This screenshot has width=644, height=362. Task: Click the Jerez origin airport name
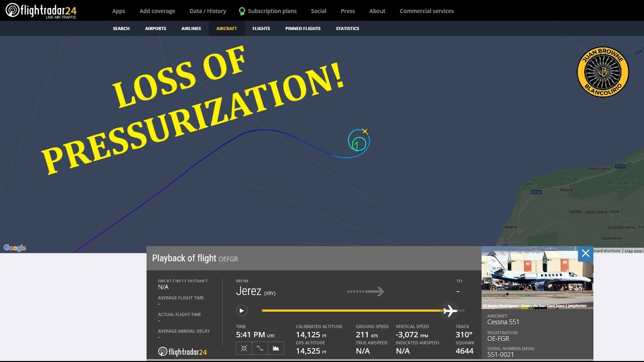pos(249,291)
